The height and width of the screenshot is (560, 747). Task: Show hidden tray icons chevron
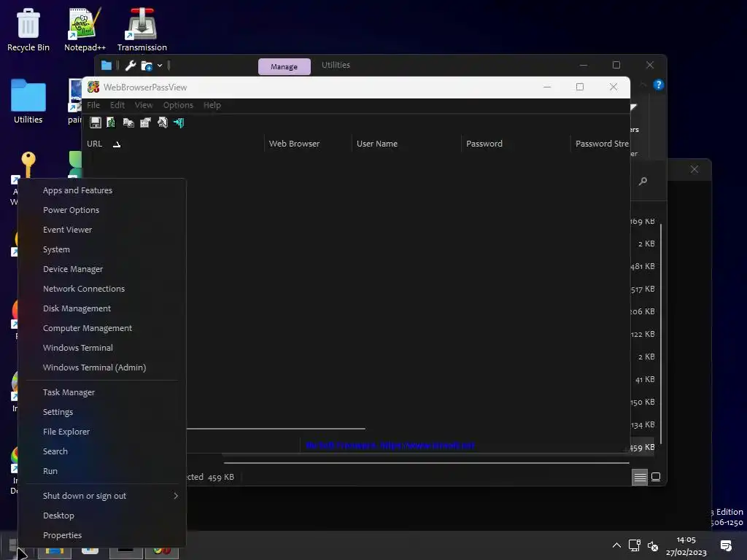point(616,545)
